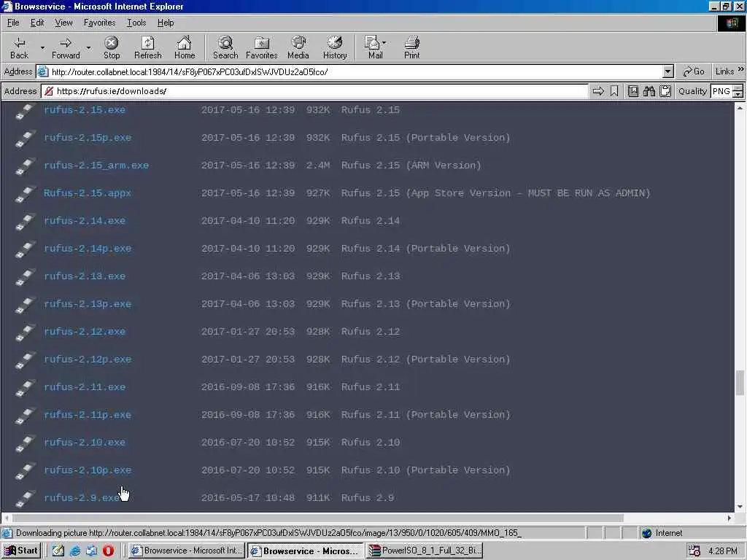Screen dimensions: 747x560
Task: Open the Forward button history dropdown arrow
Action: tap(88, 47)
